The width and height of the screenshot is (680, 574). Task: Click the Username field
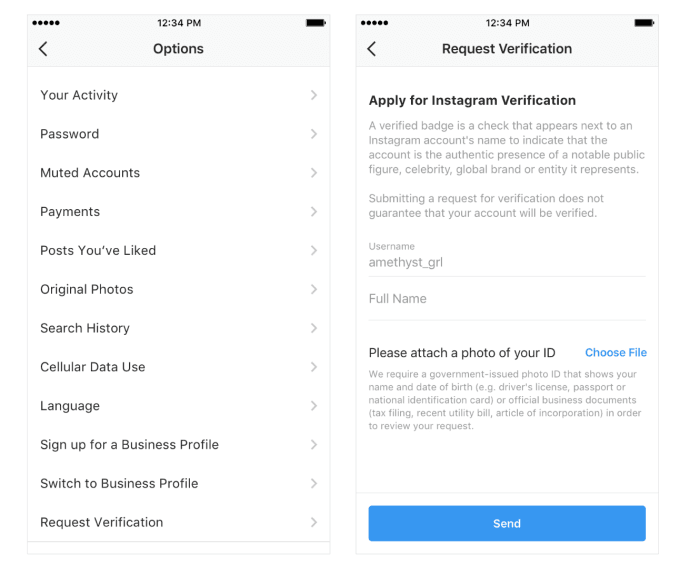pos(506,262)
